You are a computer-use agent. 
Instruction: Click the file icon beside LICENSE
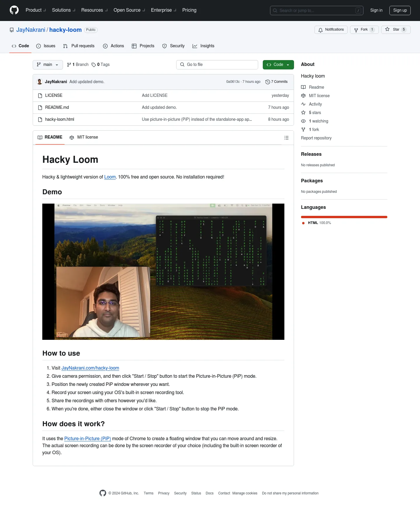[40, 96]
